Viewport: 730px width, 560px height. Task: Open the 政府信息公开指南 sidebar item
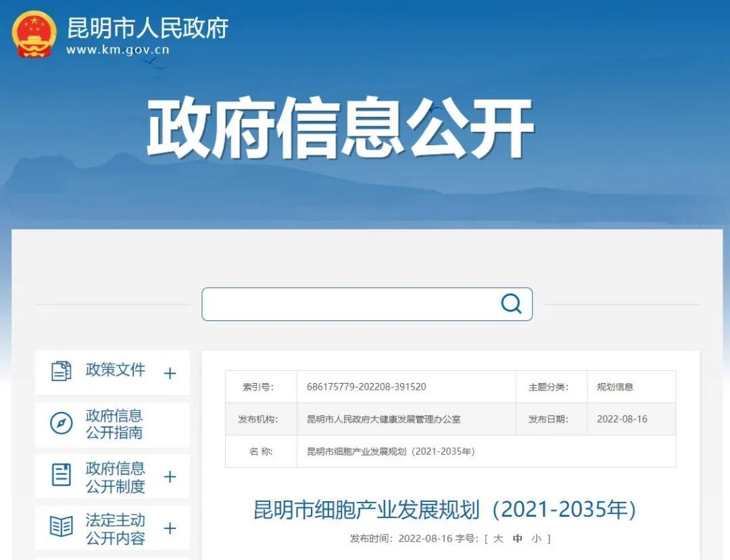112,425
